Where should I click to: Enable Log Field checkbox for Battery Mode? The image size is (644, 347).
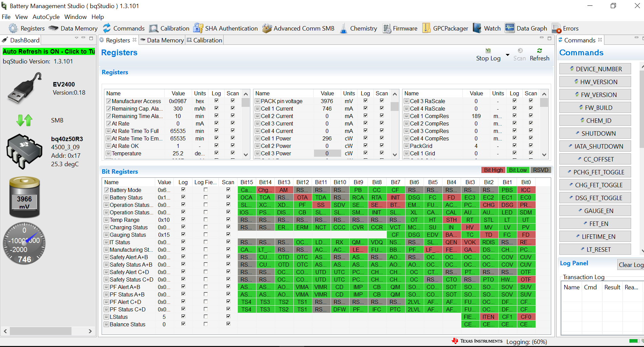tap(206, 190)
